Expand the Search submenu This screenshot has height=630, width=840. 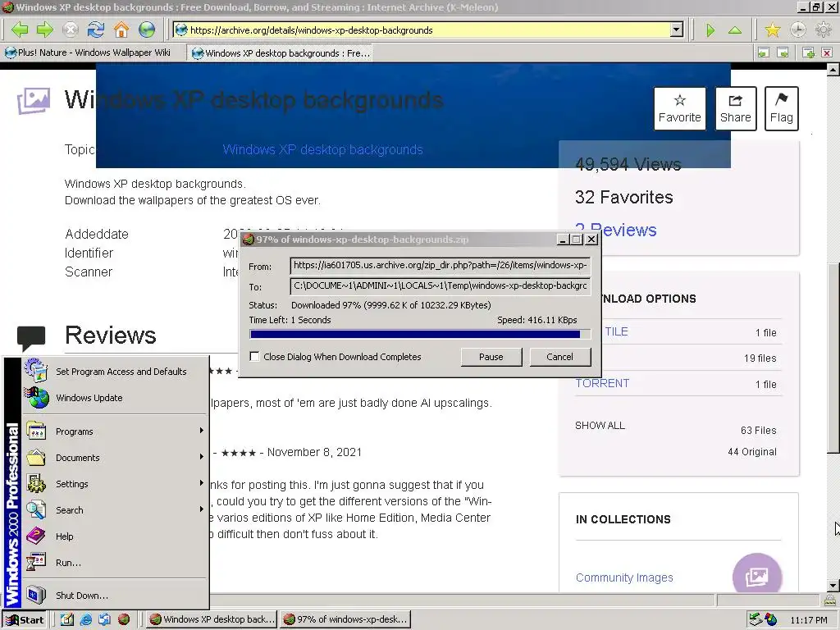[115, 510]
